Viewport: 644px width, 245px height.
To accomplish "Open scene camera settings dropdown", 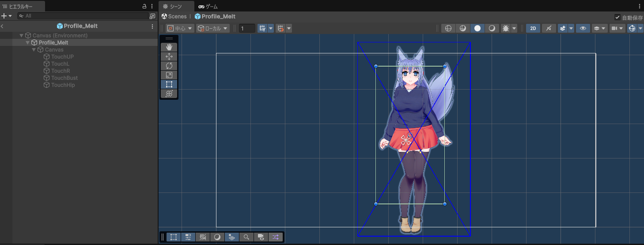I will pos(617,28).
